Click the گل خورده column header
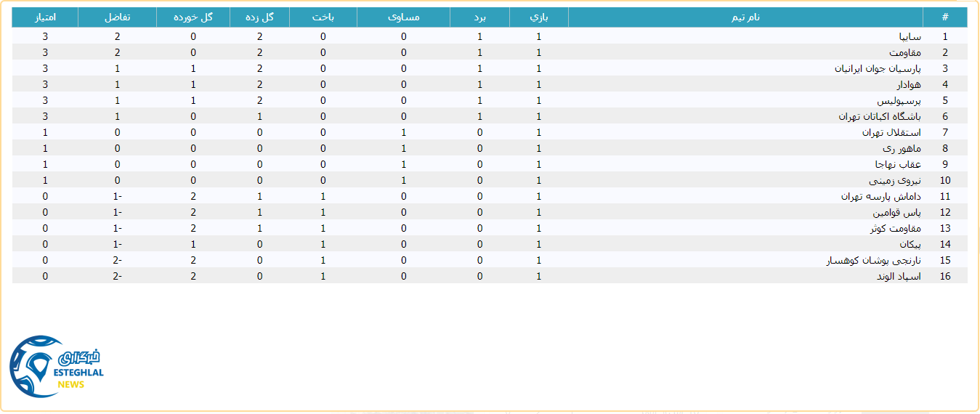Screen dimensions: 980x414 click(193, 17)
